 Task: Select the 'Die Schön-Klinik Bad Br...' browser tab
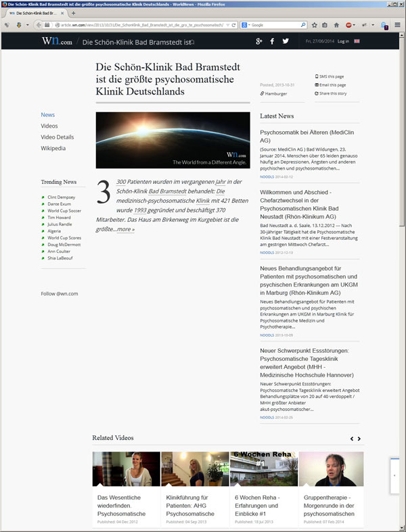point(37,14)
